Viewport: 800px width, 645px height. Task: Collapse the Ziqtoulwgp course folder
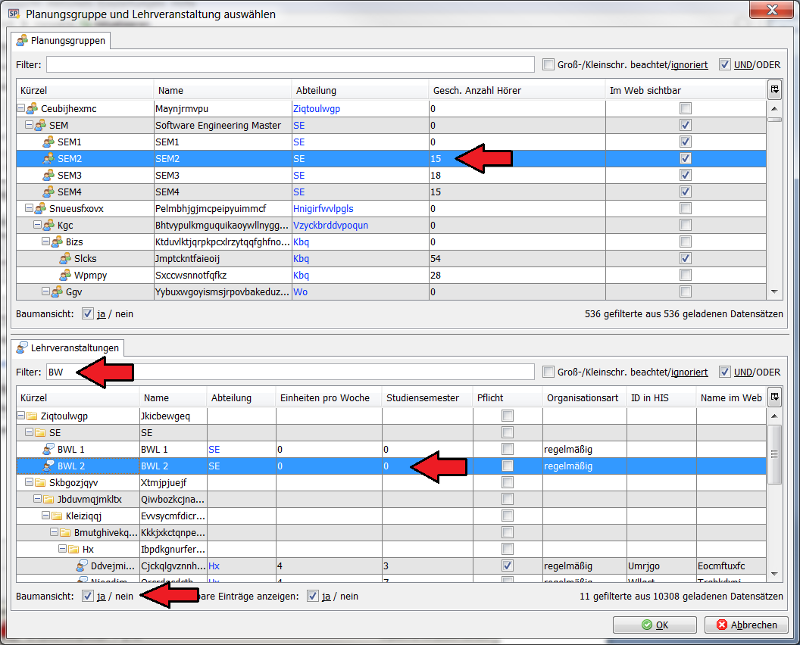point(21,416)
